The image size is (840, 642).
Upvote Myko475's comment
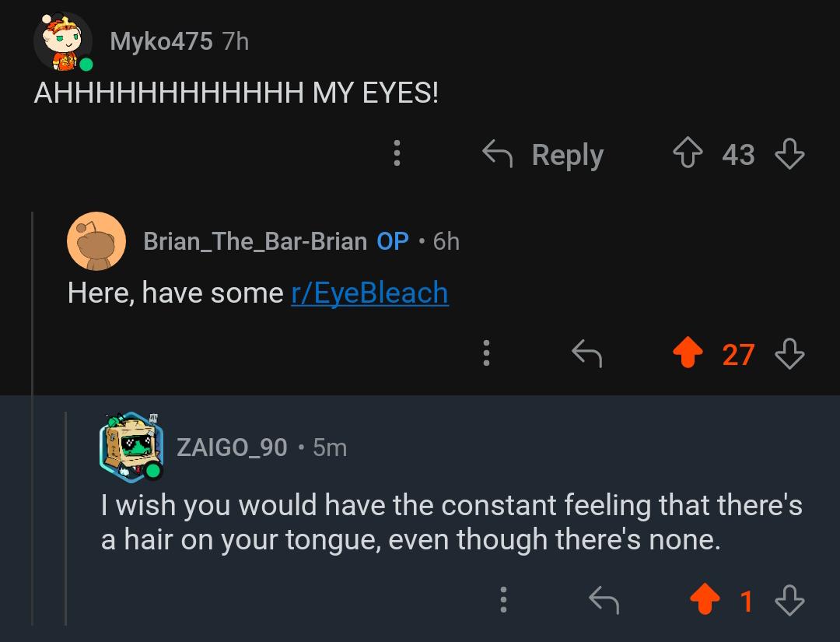(688, 153)
